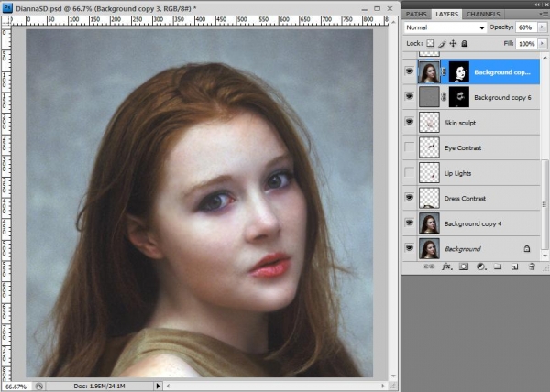Lock image pixels with the brush icon

pos(442,43)
